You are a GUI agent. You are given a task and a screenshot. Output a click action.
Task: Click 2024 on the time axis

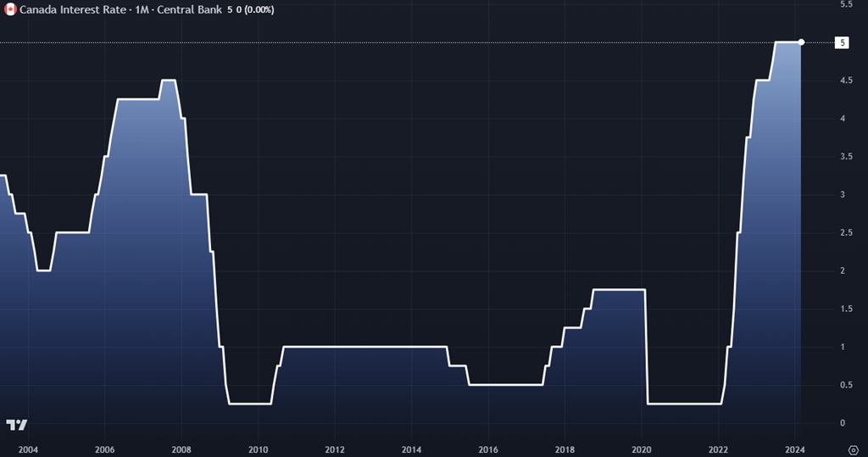[x=795, y=449]
